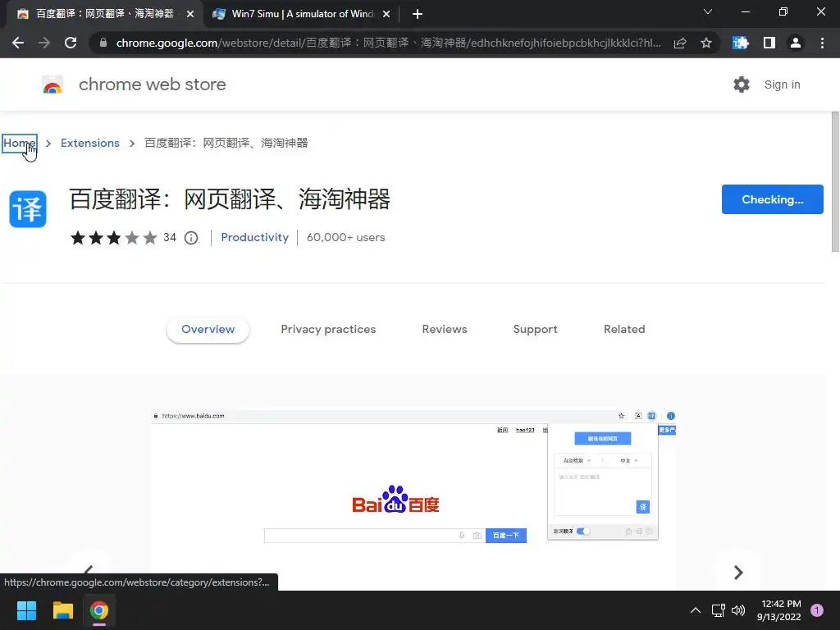Viewport: 840px width, 630px height.
Task: Open the tab search dropdown arrow
Action: (708, 11)
